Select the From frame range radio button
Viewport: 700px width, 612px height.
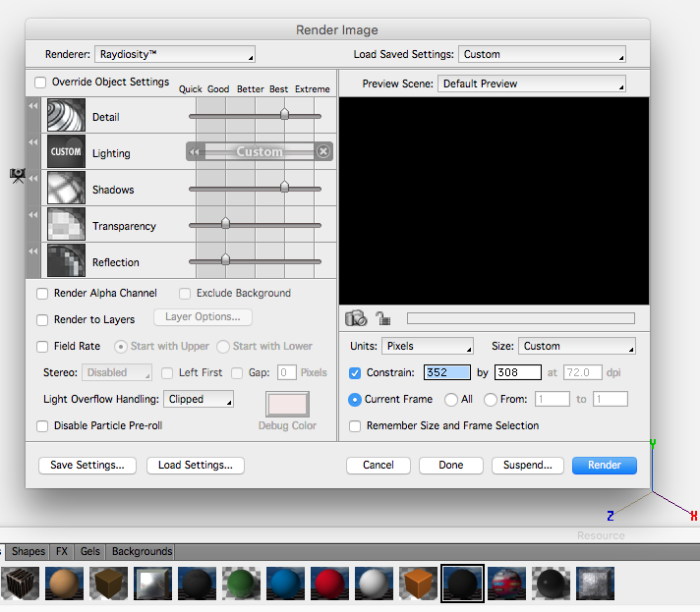pos(491,400)
